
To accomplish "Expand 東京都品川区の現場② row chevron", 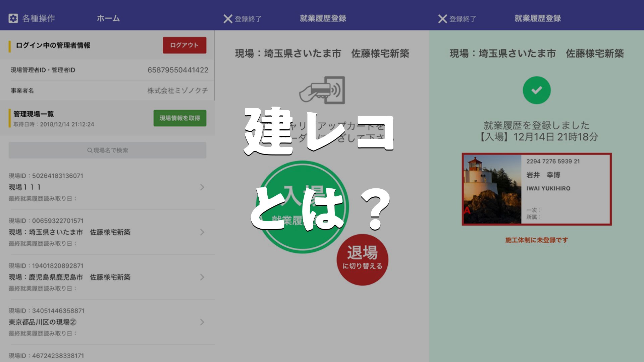I will point(202,322).
